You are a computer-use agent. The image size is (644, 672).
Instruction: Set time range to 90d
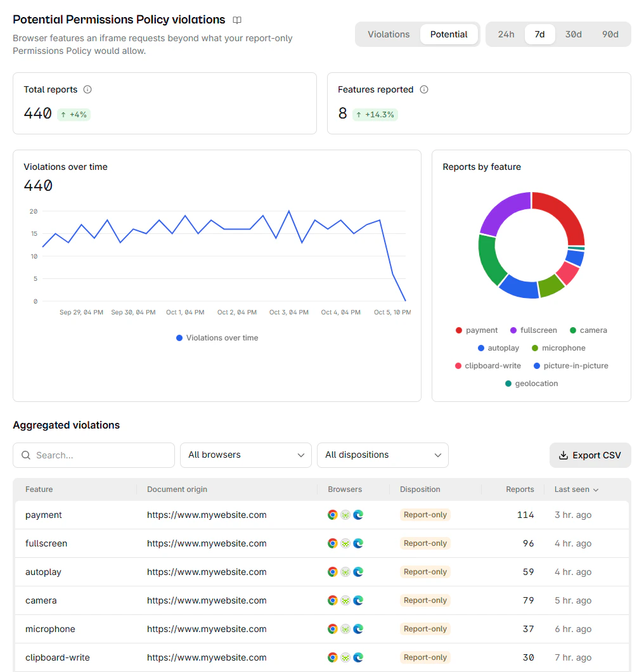(x=610, y=34)
